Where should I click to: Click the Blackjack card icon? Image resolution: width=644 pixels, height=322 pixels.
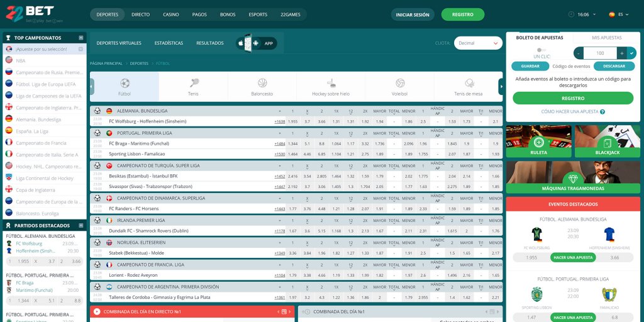pyautogui.click(x=608, y=143)
